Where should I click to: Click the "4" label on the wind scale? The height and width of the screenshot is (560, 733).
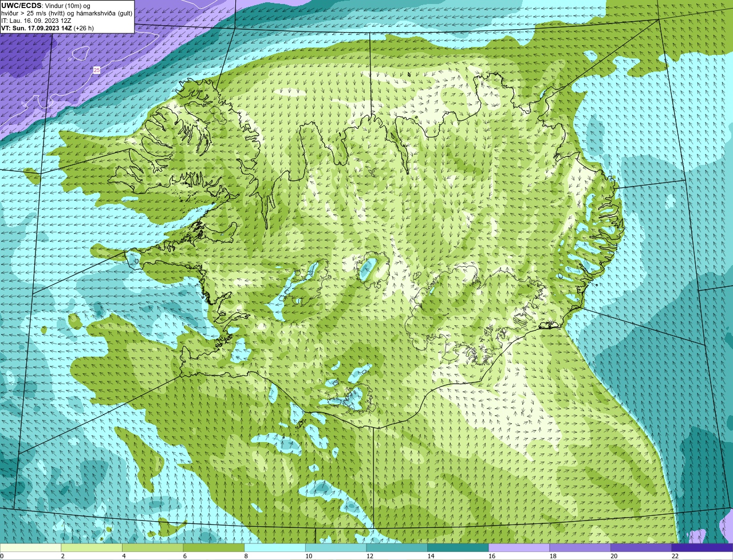[124, 556]
